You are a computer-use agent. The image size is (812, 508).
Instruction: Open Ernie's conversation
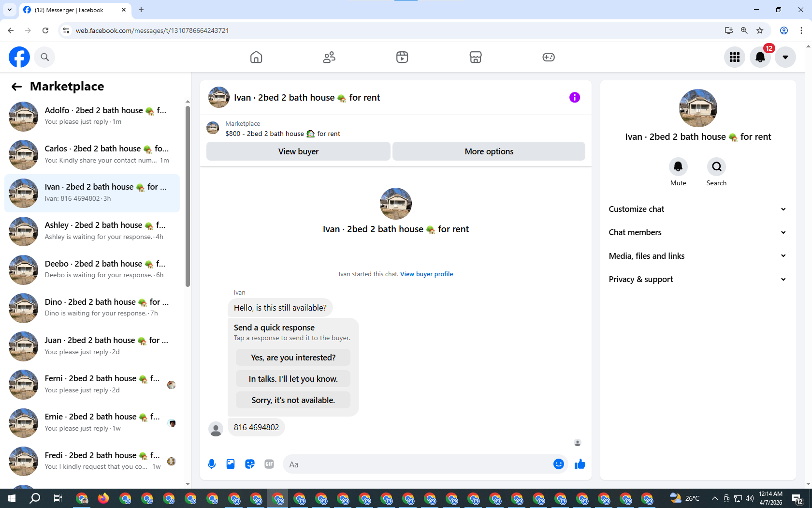point(92,423)
